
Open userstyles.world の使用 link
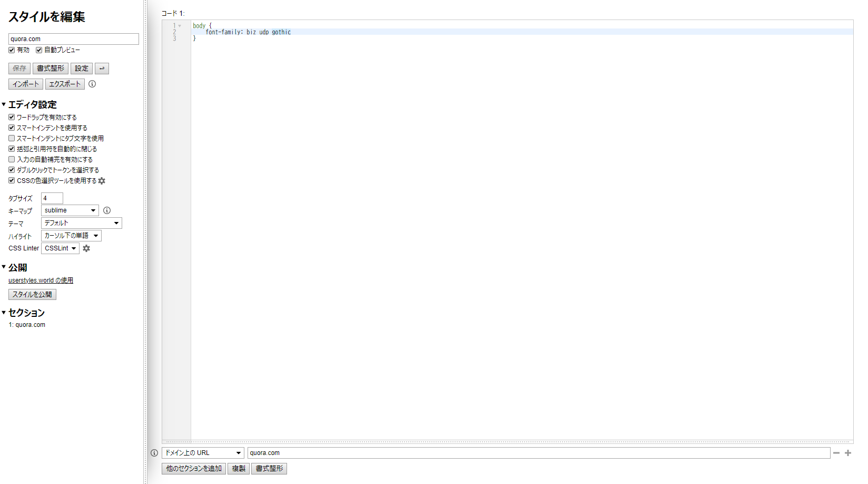point(41,280)
